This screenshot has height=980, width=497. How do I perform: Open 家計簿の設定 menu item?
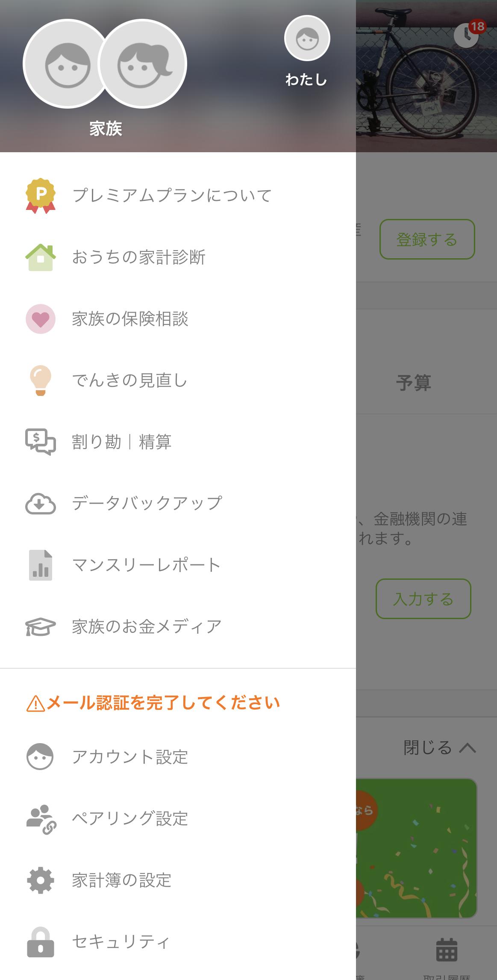pyautogui.click(x=122, y=880)
